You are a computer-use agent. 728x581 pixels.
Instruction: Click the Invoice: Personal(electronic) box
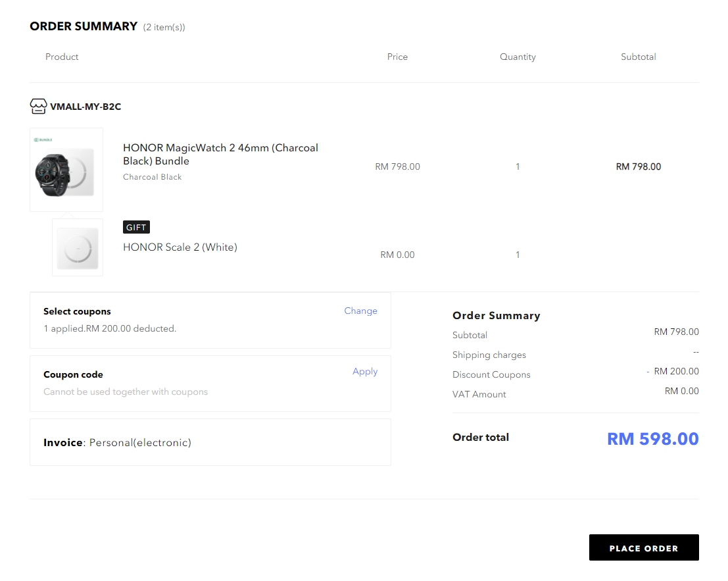click(x=210, y=442)
